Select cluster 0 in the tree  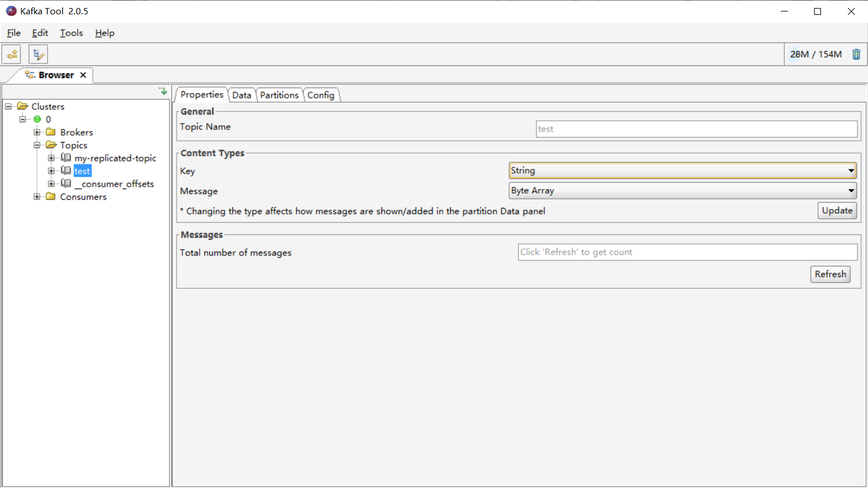point(48,119)
